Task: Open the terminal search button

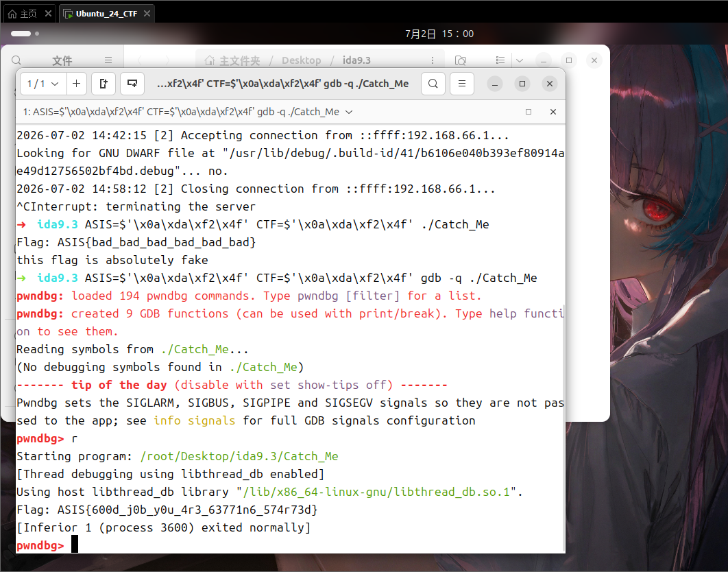Action: tap(433, 84)
